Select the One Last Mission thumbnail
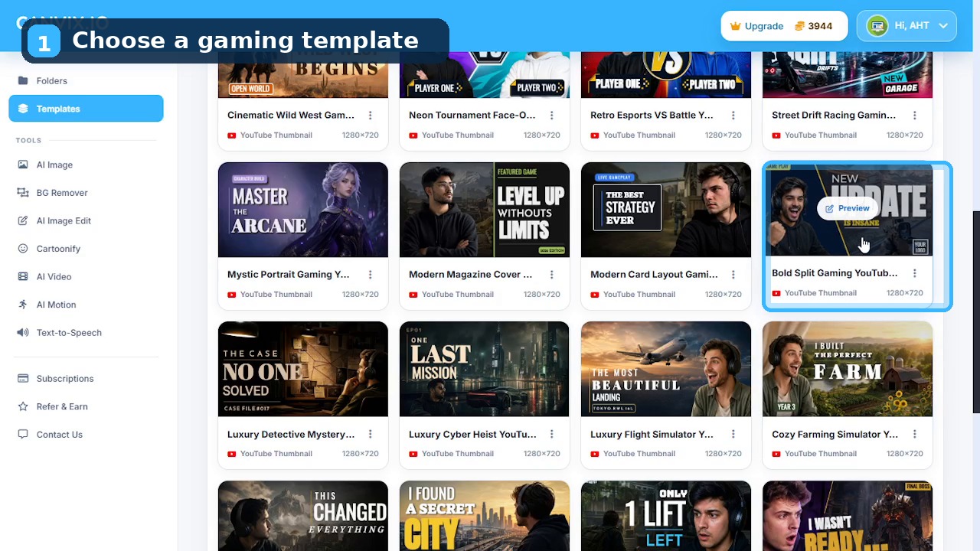The image size is (980, 551). pos(485,369)
